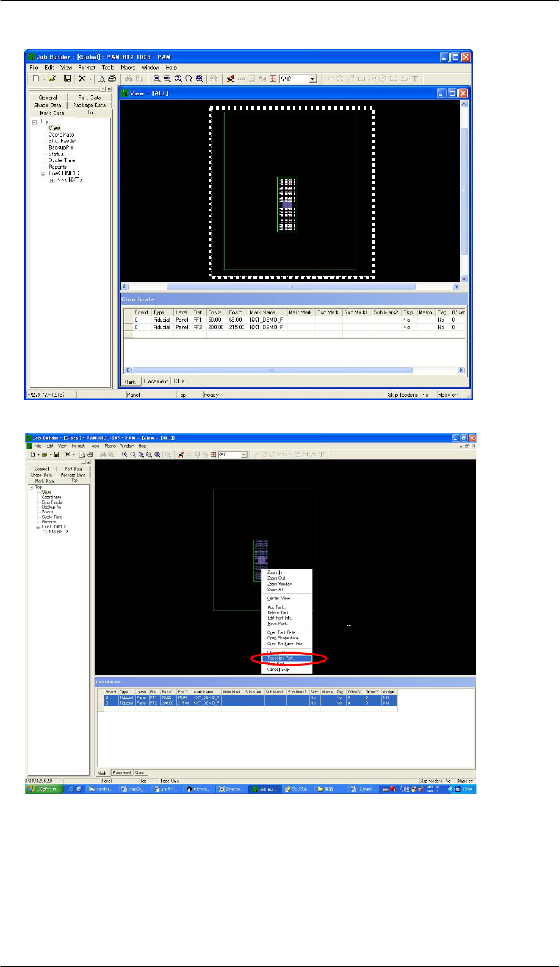The width and height of the screenshot is (560, 967).
Task: Click vertical scrollbar of upper View pane
Action: click(x=465, y=191)
